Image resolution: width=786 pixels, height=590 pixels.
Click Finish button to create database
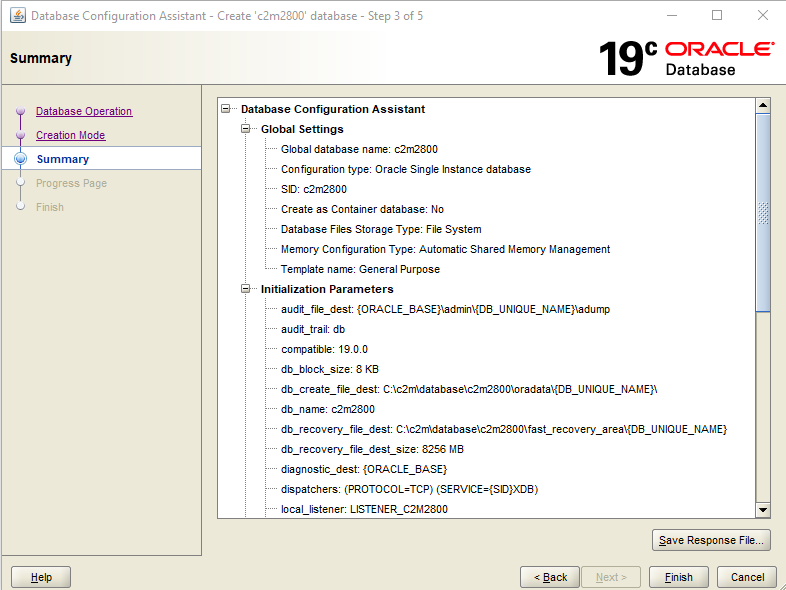point(679,577)
